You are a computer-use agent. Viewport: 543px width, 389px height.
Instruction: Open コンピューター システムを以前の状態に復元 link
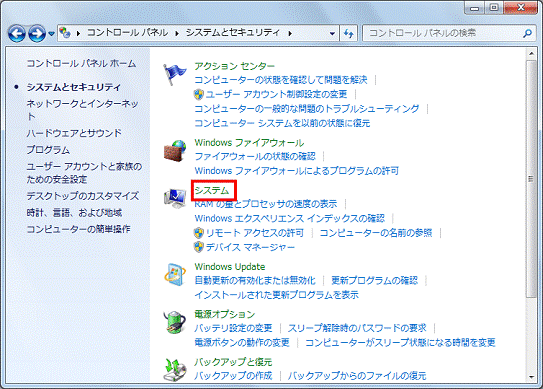coord(282,123)
